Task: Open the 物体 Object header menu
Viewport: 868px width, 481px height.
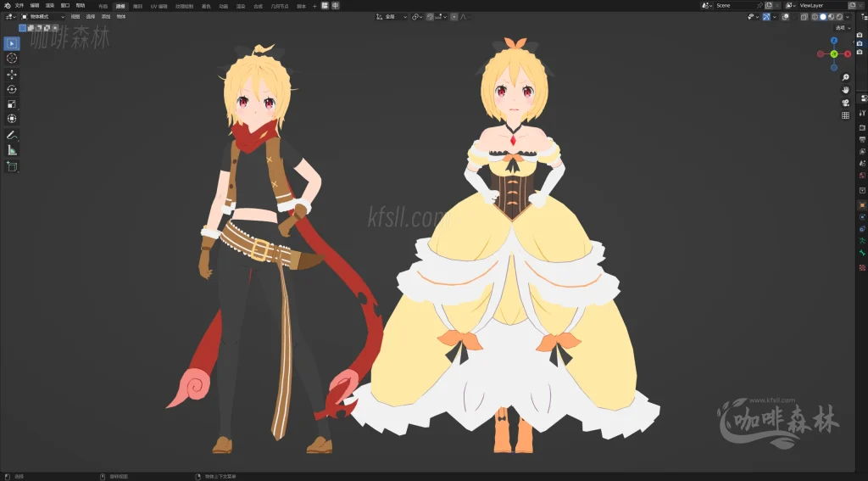Action: (x=120, y=17)
